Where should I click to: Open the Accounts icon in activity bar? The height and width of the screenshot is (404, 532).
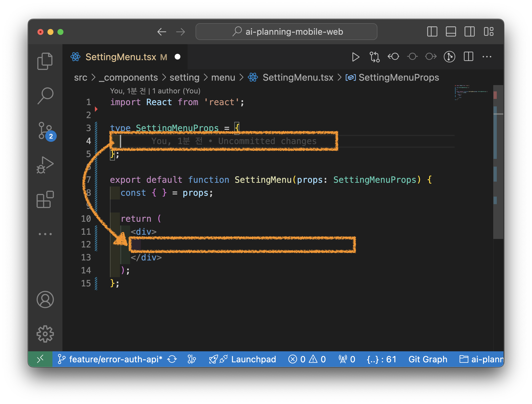point(45,299)
